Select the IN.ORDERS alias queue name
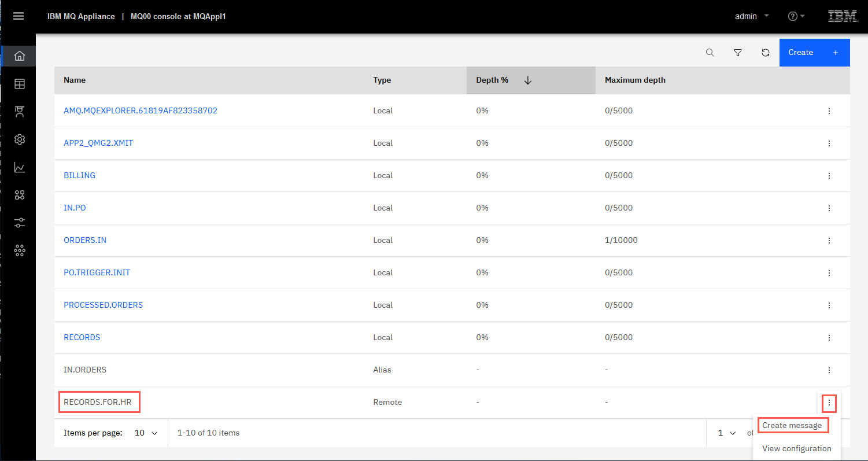The width and height of the screenshot is (868, 461). tap(85, 370)
